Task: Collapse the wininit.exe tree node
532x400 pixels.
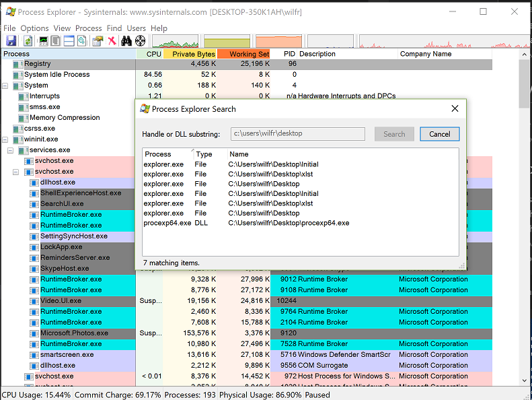Action: pyautogui.click(x=5, y=139)
